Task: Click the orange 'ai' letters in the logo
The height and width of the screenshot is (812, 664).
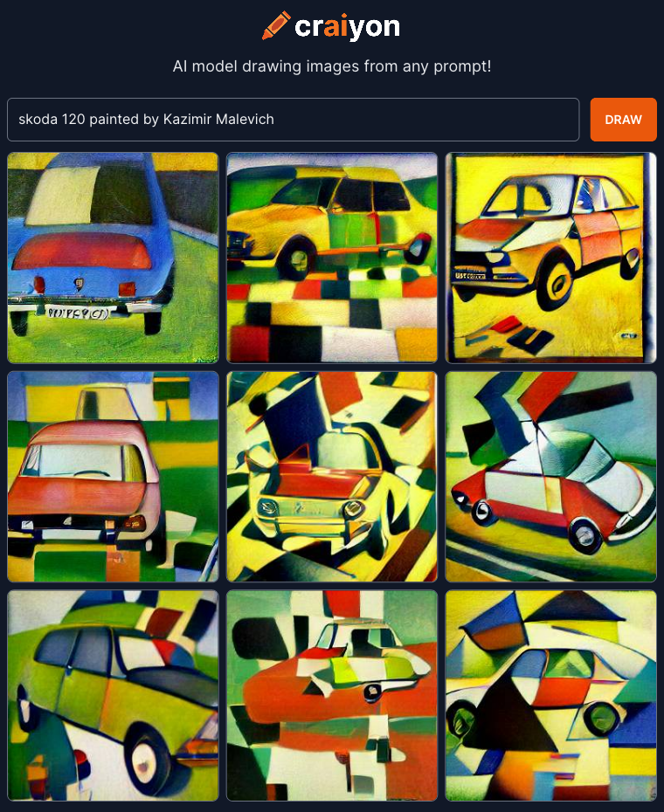Action: point(335,26)
